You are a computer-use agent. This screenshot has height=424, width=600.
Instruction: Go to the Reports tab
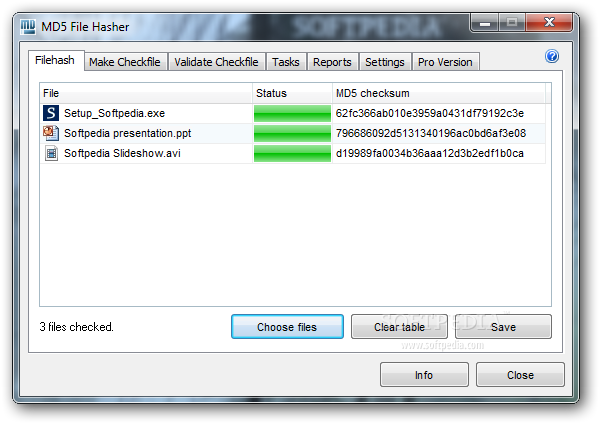pos(332,62)
